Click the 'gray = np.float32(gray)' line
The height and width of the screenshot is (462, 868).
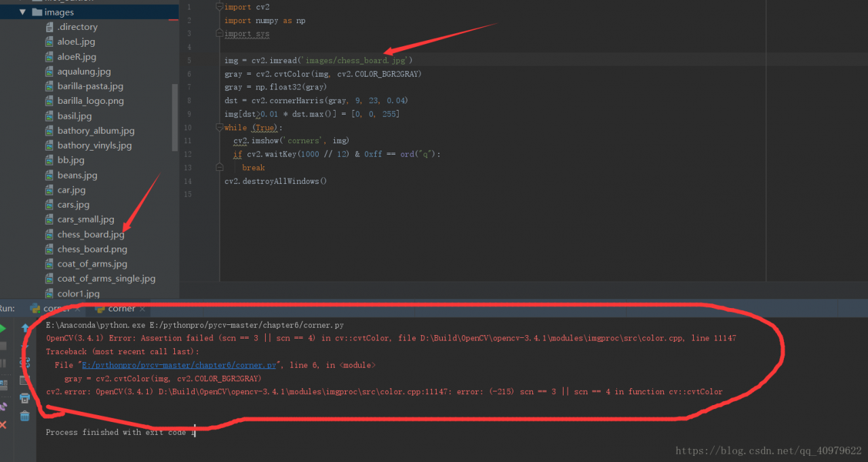coord(276,87)
